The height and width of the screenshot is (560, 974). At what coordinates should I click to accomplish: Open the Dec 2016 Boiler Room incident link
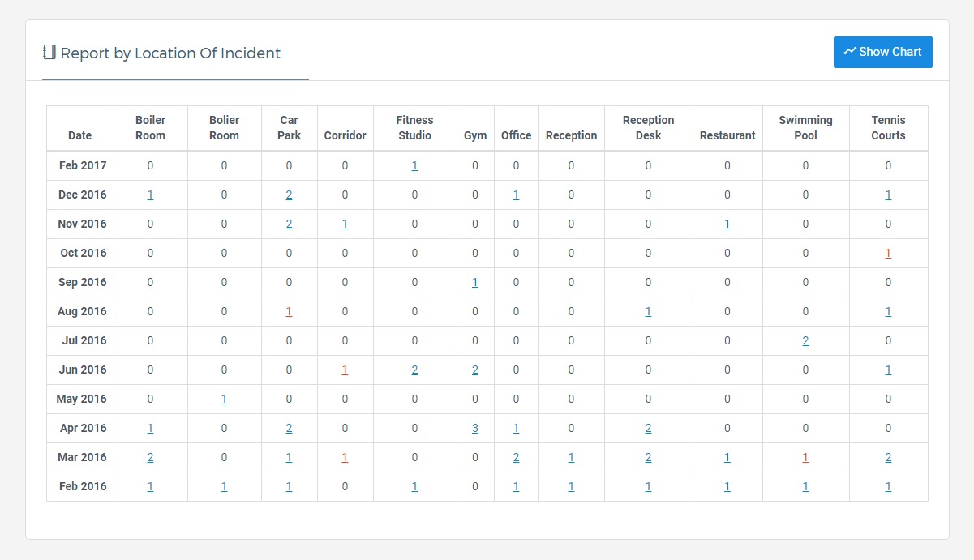150,195
